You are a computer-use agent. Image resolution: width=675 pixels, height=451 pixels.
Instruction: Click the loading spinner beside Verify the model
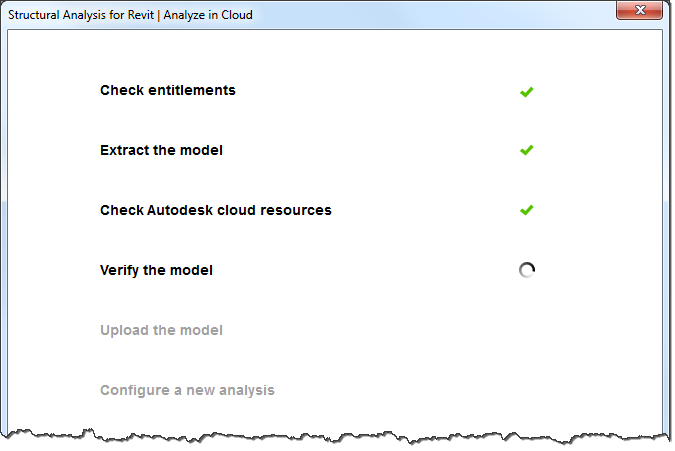coord(527,270)
